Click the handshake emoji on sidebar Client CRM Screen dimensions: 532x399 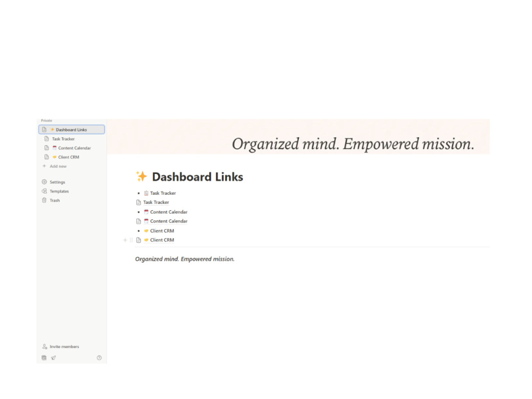pyautogui.click(x=54, y=157)
